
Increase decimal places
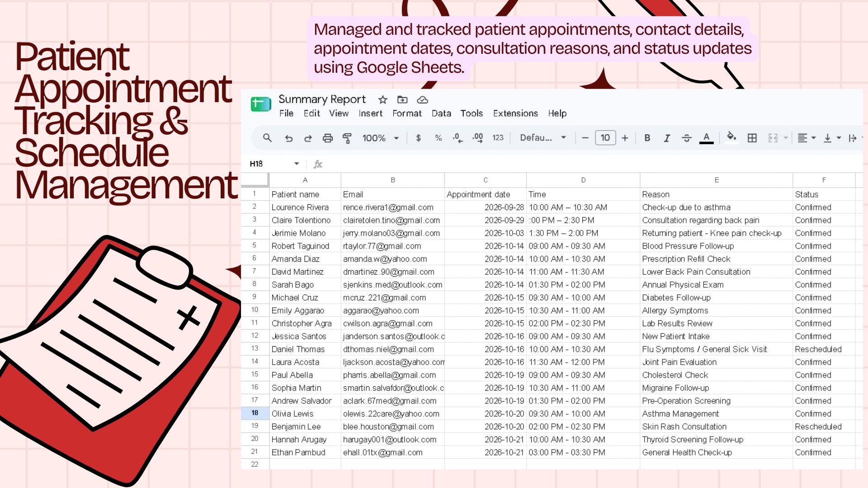477,138
